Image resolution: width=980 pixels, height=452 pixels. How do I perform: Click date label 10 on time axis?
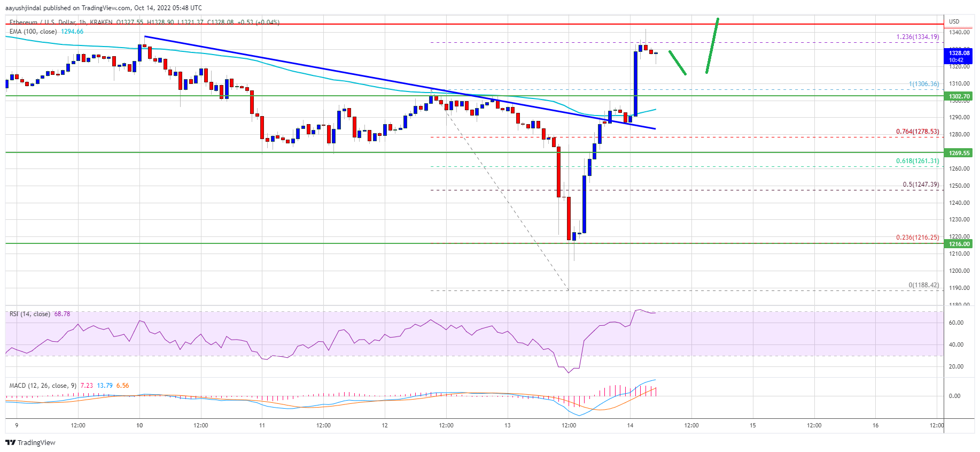(139, 426)
